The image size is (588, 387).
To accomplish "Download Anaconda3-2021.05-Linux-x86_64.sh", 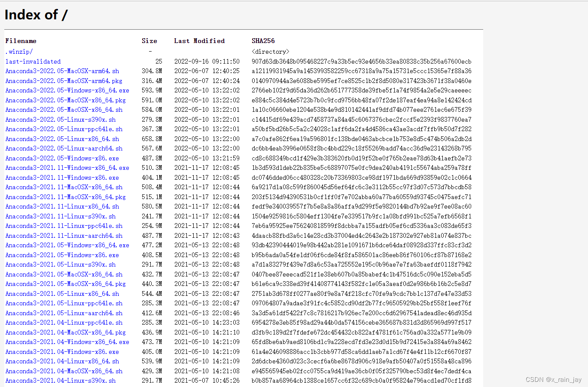I will (x=62, y=294).
